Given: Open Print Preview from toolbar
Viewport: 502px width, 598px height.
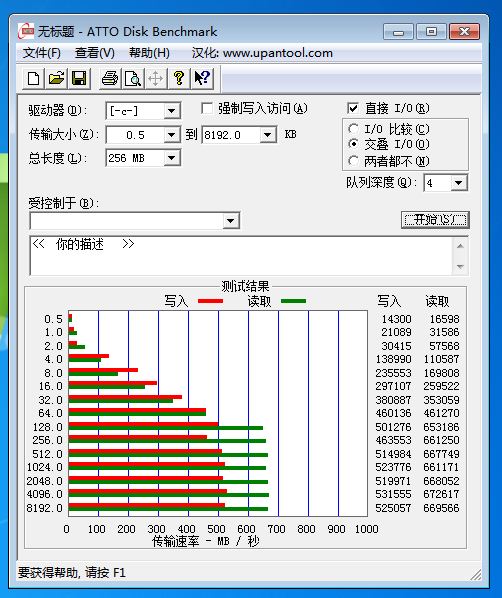Looking at the screenshot, I should [133, 79].
